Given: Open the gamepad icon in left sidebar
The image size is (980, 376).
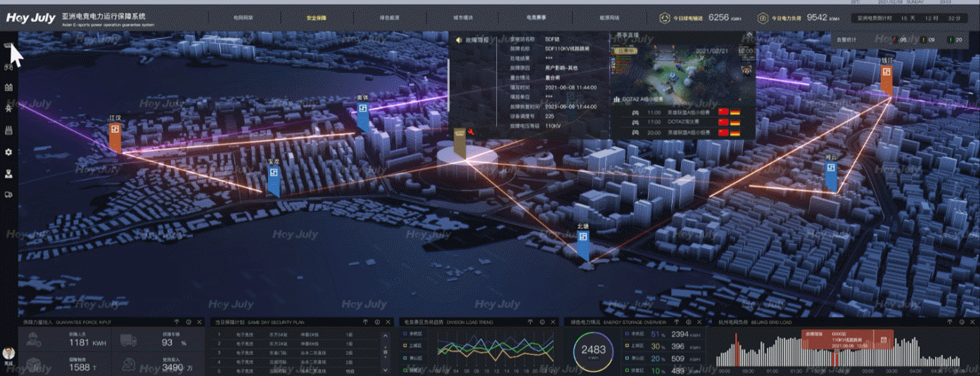Looking at the screenshot, I should (8, 67).
